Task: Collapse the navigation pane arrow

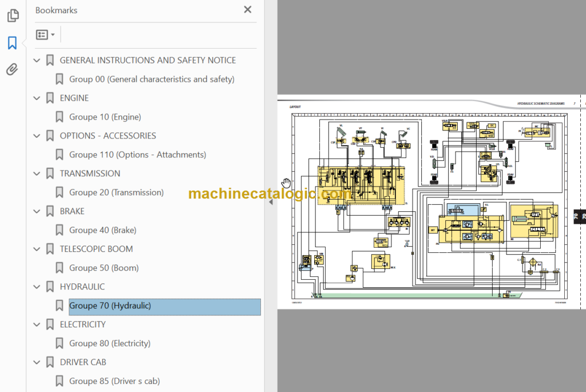Action: pyautogui.click(x=271, y=202)
